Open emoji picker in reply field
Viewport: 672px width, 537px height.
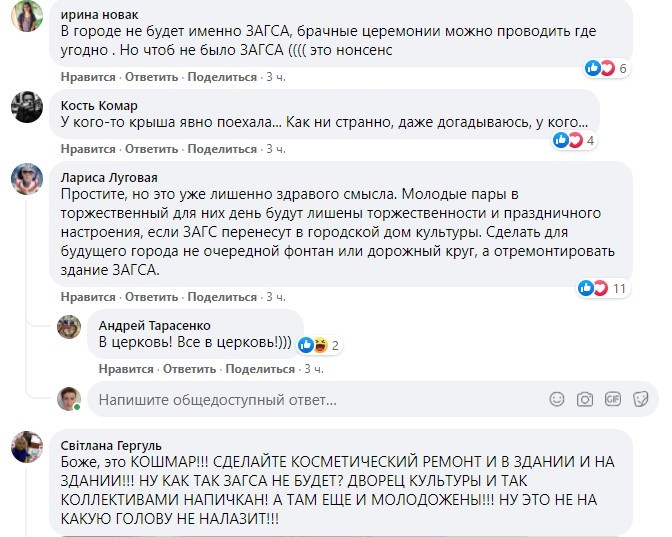pos(557,400)
